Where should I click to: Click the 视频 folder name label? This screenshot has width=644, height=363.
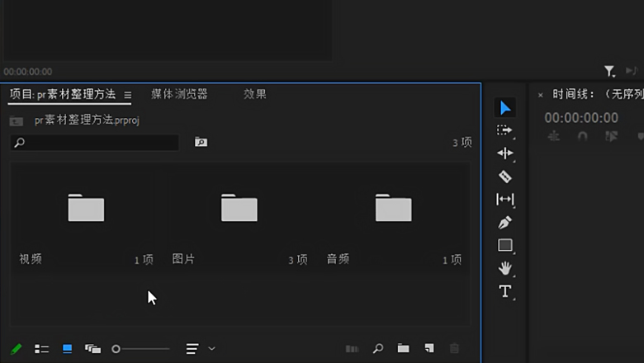(x=31, y=259)
